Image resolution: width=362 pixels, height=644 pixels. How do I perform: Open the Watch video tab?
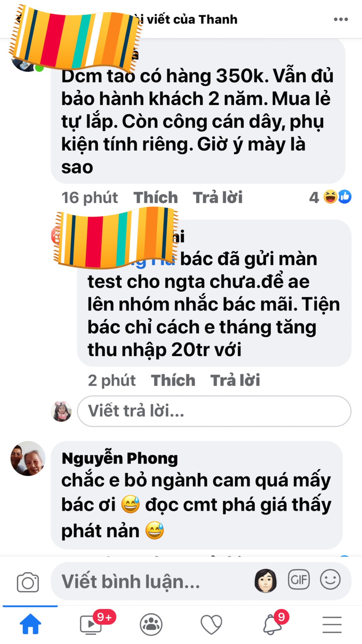[91, 624]
